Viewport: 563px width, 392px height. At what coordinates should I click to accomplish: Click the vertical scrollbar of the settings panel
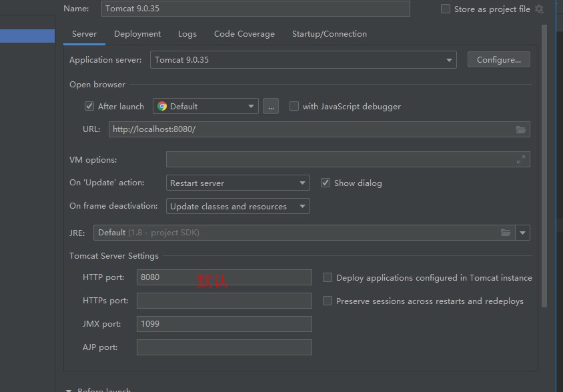click(x=544, y=166)
